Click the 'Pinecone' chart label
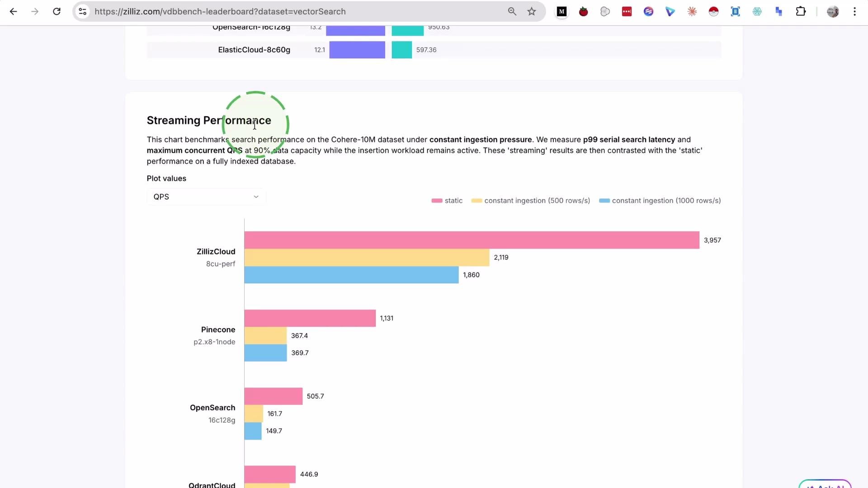 click(218, 330)
